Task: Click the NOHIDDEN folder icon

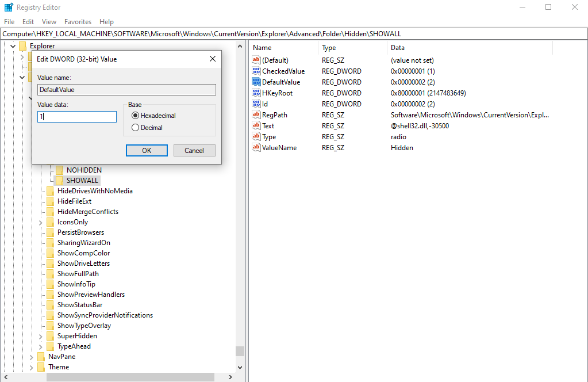Action: [x=60, y=170]
